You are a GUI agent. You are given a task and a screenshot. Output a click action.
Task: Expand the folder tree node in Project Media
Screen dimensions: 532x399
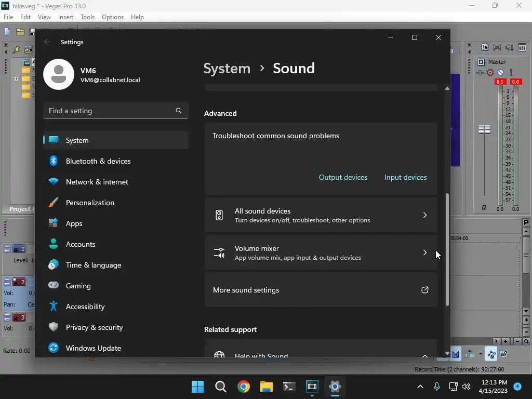16,78
